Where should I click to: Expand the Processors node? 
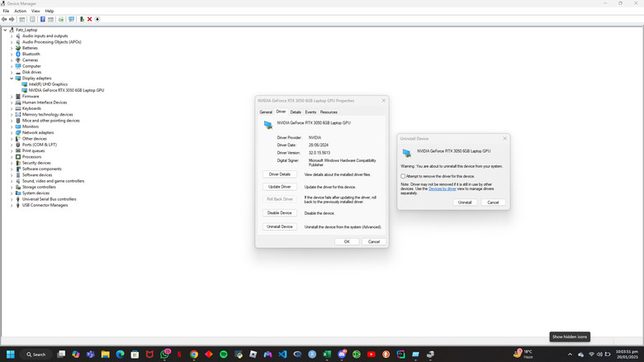point(12,157)
